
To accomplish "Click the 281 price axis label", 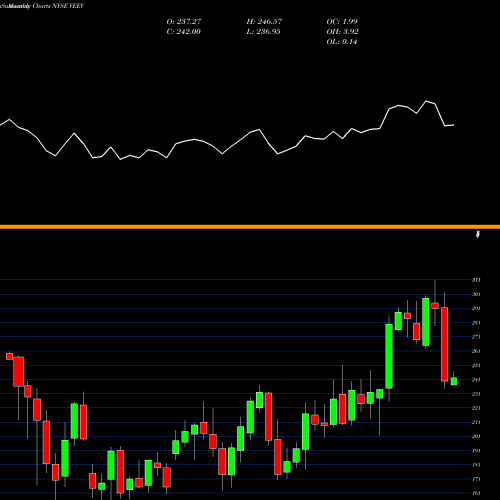I will 476,322.
